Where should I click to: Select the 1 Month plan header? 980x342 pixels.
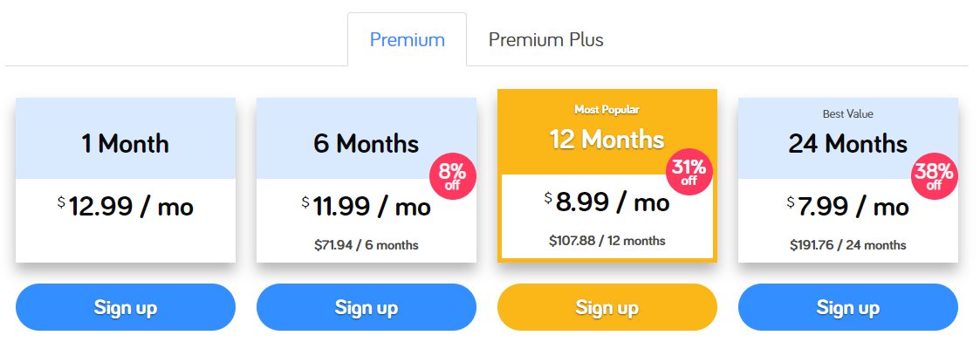(126, 139)
